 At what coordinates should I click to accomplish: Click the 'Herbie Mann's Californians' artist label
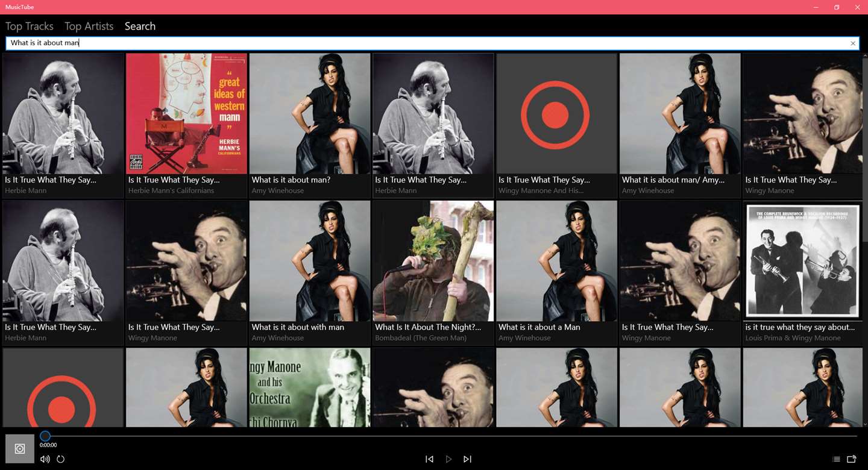click(171, 191)
